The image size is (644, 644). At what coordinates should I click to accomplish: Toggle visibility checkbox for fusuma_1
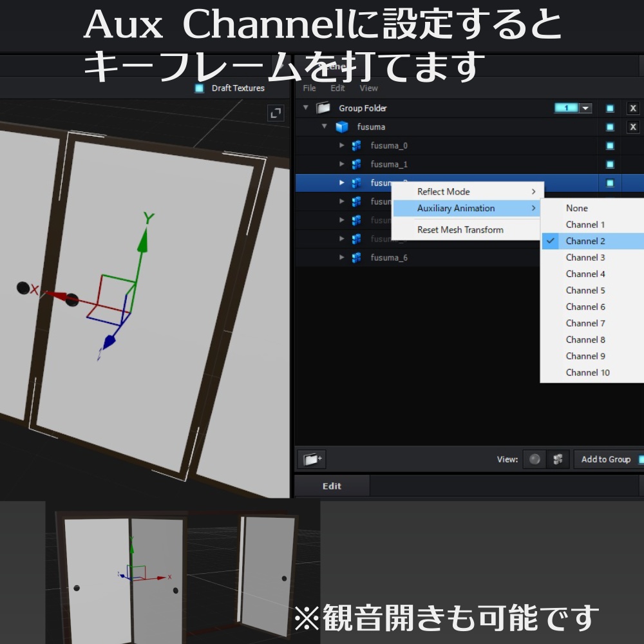click(610, 164)
